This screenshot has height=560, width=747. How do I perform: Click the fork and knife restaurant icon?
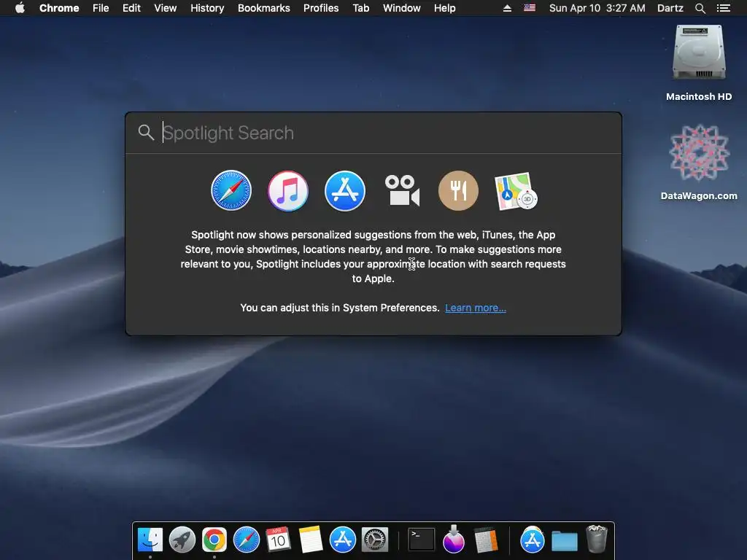click(458, 190)
